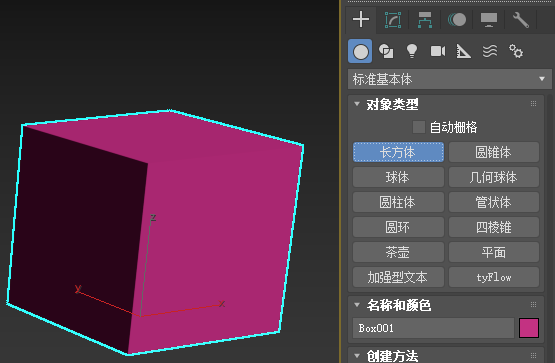
Task: Select the Cameras category icon
Action: pyautogui.click(x=438, y=51)
